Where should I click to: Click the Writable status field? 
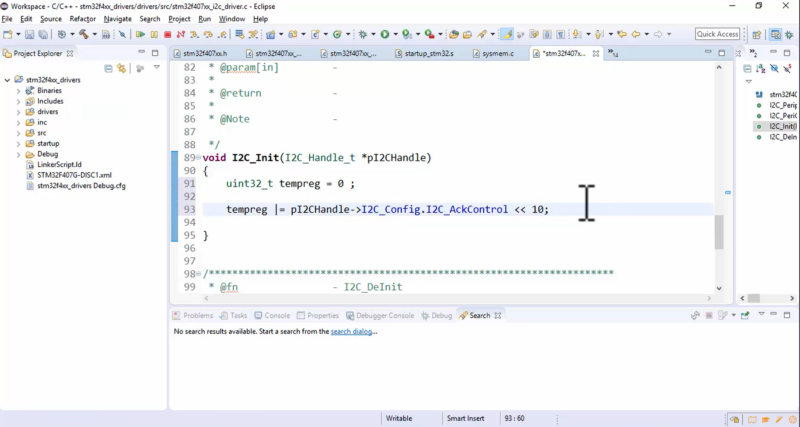398,418
